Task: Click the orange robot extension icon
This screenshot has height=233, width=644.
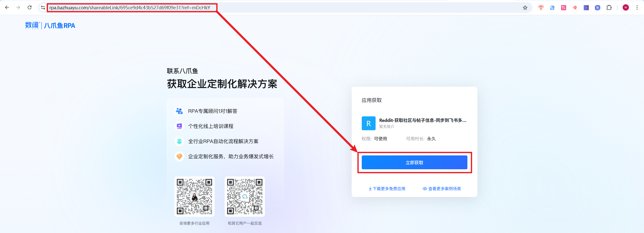Action: click(x=541, y=8)
